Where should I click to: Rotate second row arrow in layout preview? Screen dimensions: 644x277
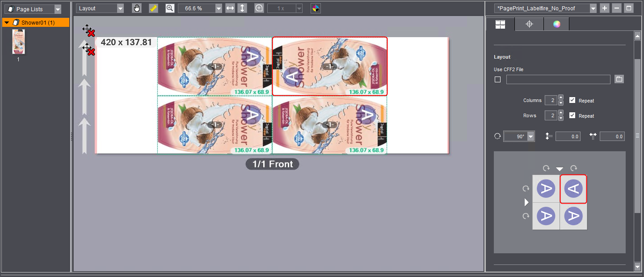(x=526, y=216)
